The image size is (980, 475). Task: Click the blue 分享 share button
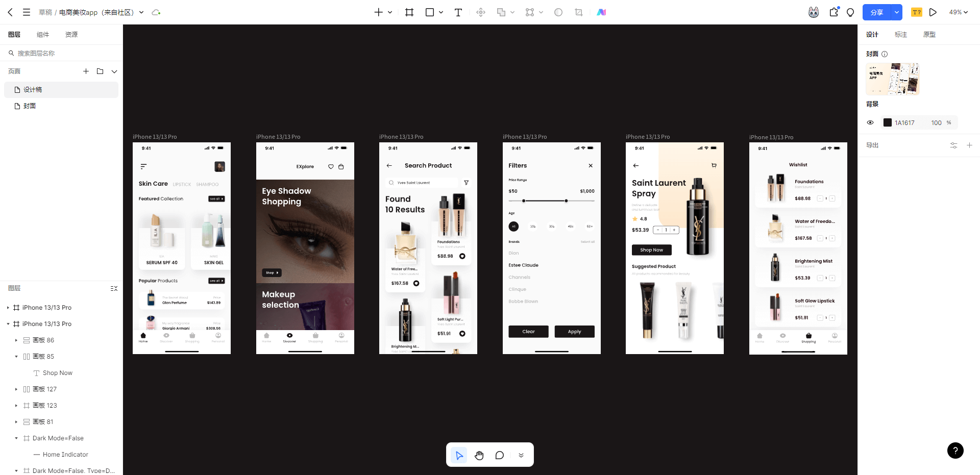point(876,12)
